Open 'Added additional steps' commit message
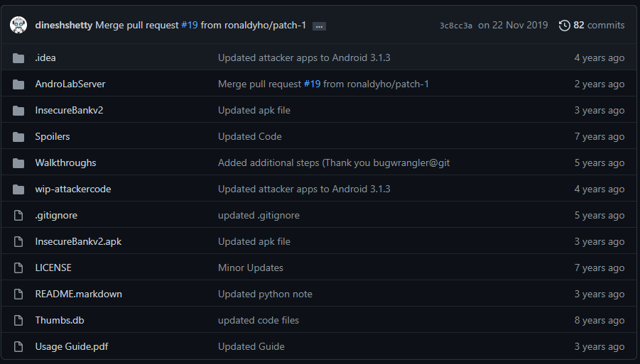The height and width of the screenshot is (364, 640). tap(334, 163)
